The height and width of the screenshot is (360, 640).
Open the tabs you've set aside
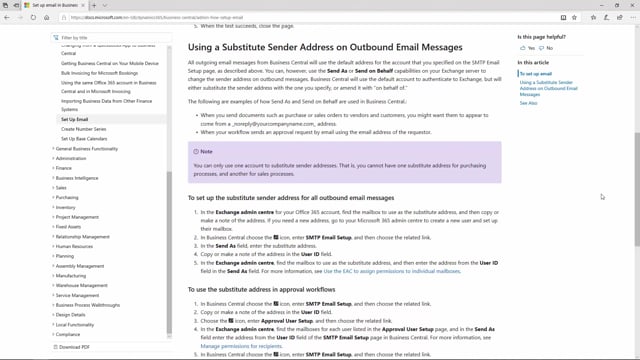5,5
